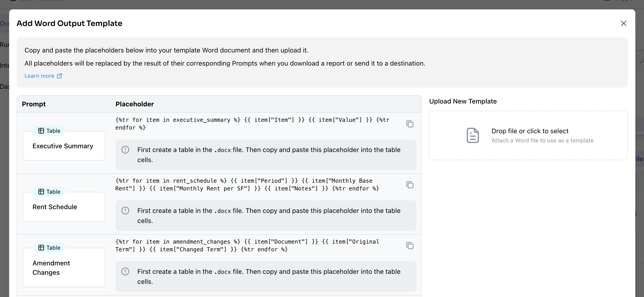Viewport: 644px width, 297px height.
Task: Click the Placeholder column header
Action: (x=134, y=104)
